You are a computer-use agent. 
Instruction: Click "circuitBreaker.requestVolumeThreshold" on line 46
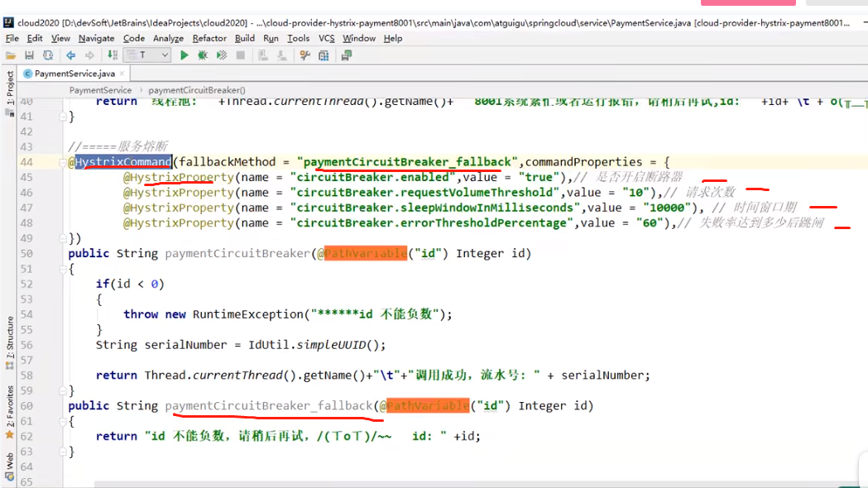pyautogui.click(x=424, y=193)
